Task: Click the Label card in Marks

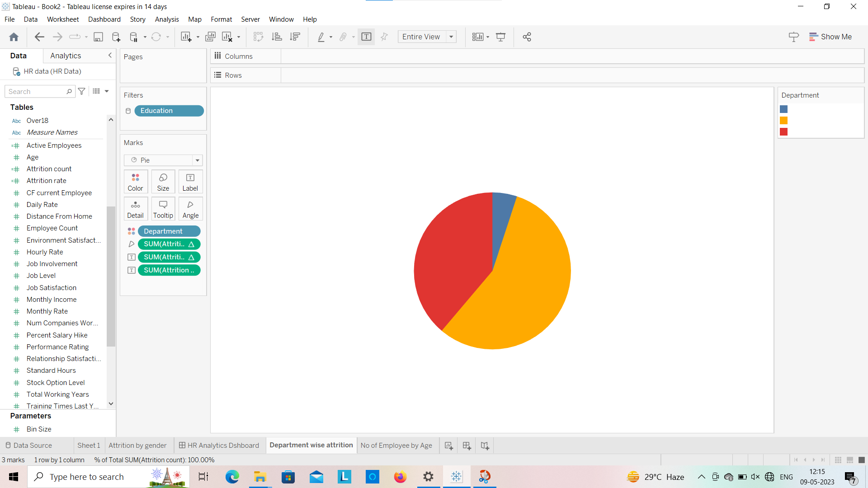Action: pyautogui.click(x=190, y=182)
